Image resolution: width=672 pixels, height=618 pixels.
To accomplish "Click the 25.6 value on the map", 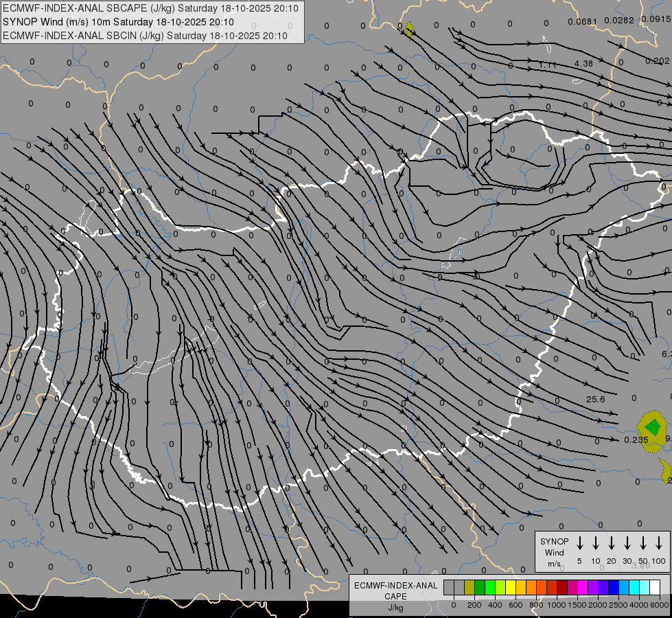I will pos(595,400).
